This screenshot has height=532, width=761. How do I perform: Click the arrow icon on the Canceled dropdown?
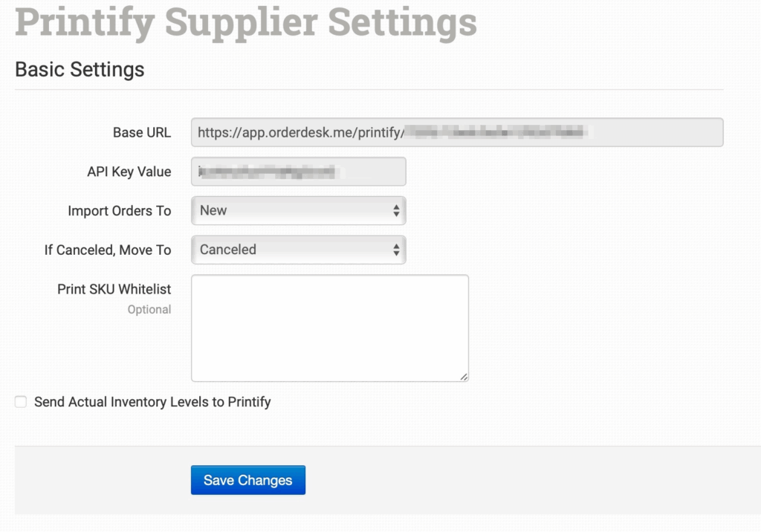tap(396, 250)
